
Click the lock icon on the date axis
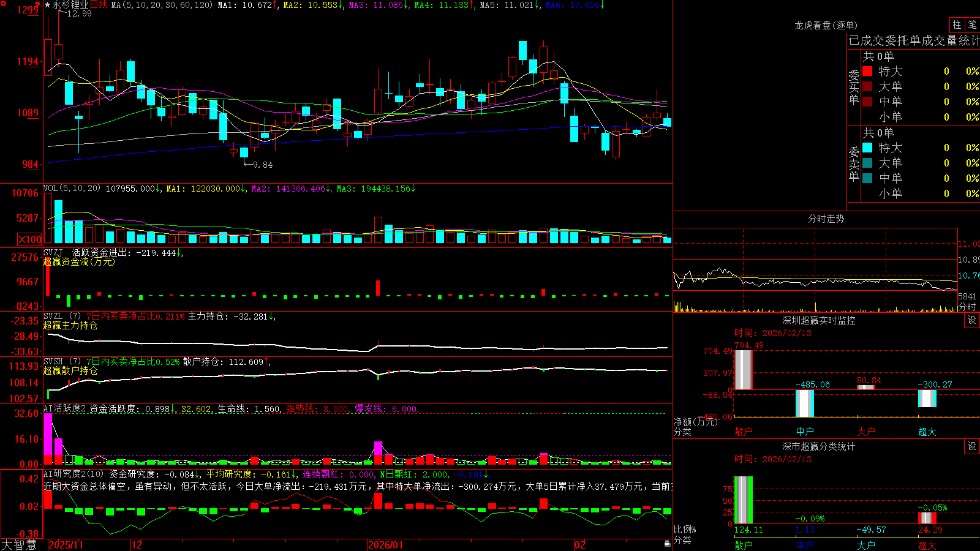(667, 544)
